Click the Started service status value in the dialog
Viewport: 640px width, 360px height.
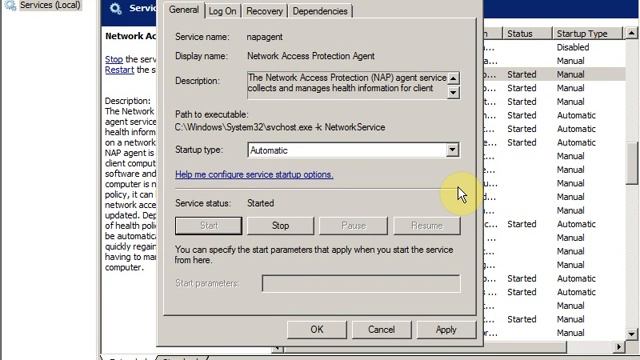pyautogui.click(x=260, y=203)
